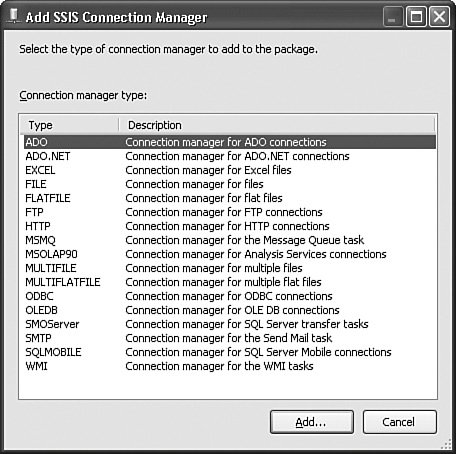Select MSOLAP90 Analysis Services row
This screenshot has height=454, width=456.
[230, 254]
